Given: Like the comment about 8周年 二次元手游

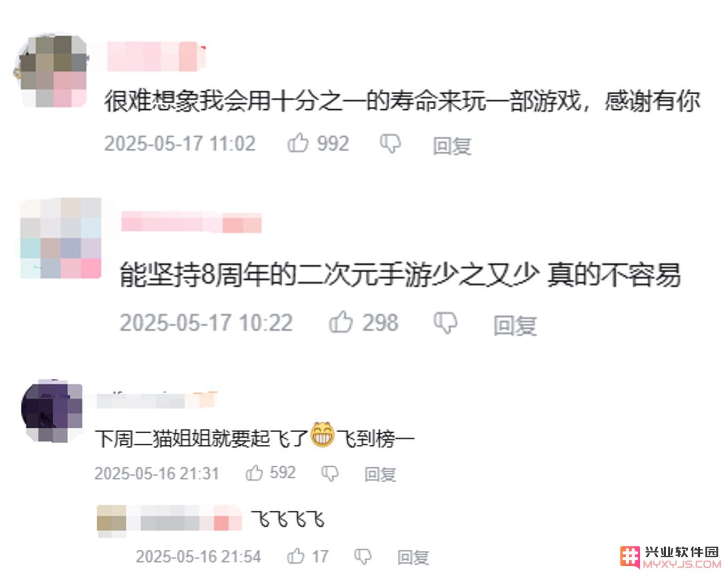Looking at the screenshot, I should coord(341,322).
